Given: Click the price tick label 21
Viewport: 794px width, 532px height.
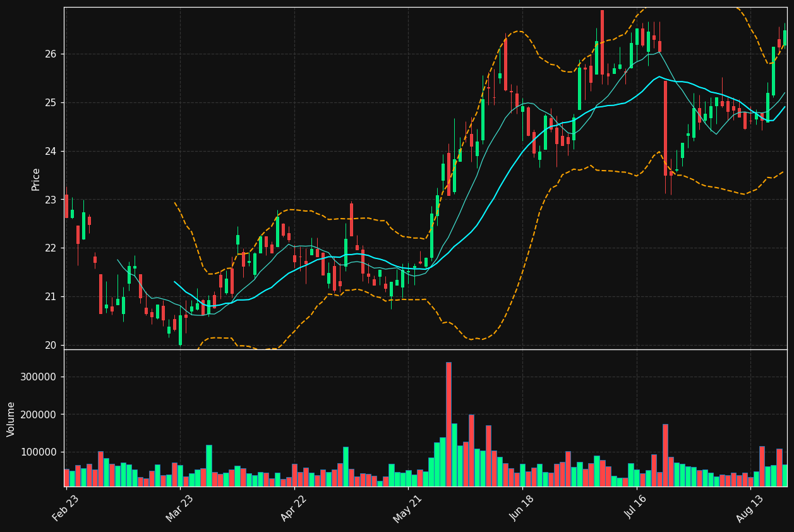Looking at the screenshot, I should (x=51, y=297).
